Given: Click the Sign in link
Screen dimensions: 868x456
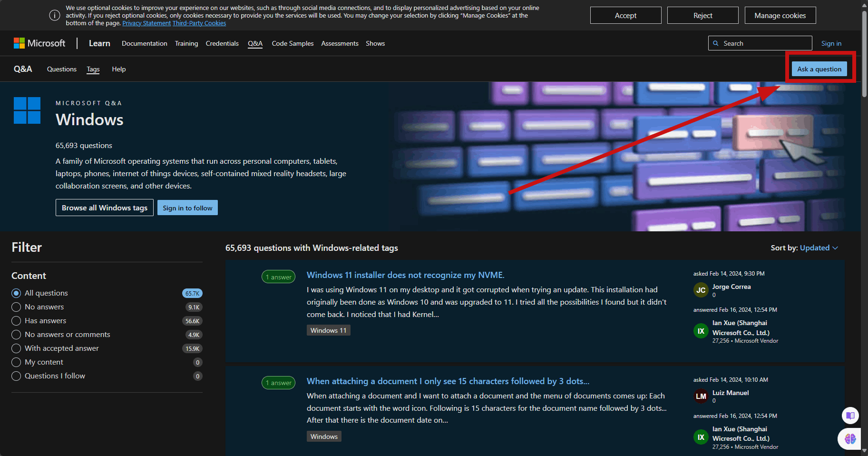Looking at the screenshot, I should [x=831, y=43].
